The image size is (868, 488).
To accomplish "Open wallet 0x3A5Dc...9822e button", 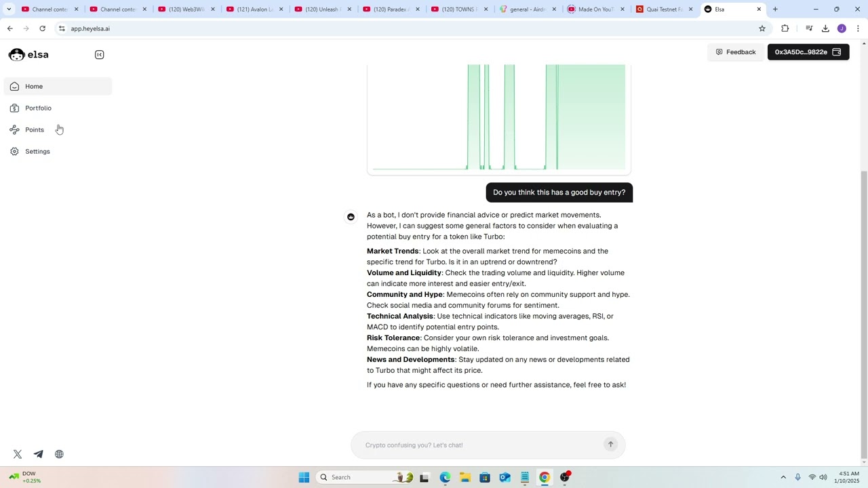I will pyautogui.click(x=808, y=52).
